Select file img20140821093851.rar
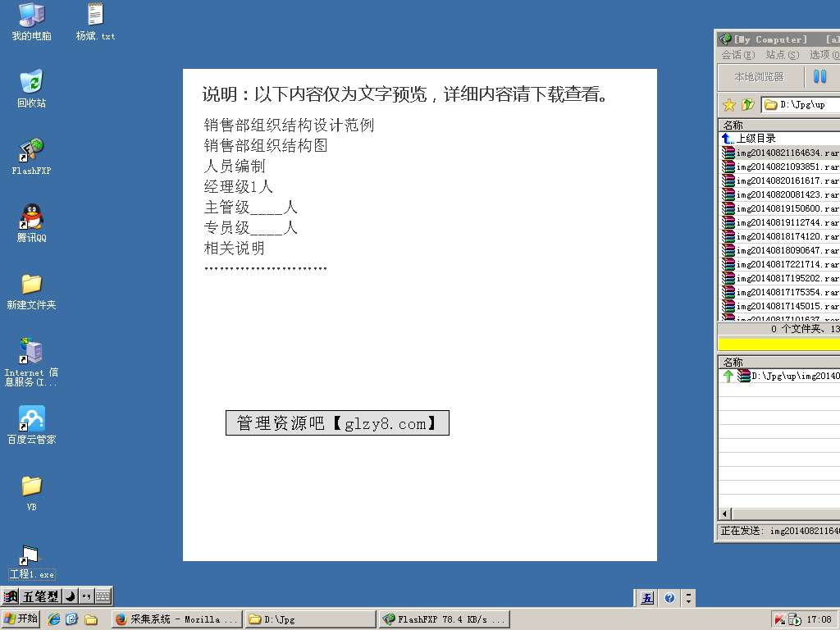The image size is (840, 630). (780, 167)
